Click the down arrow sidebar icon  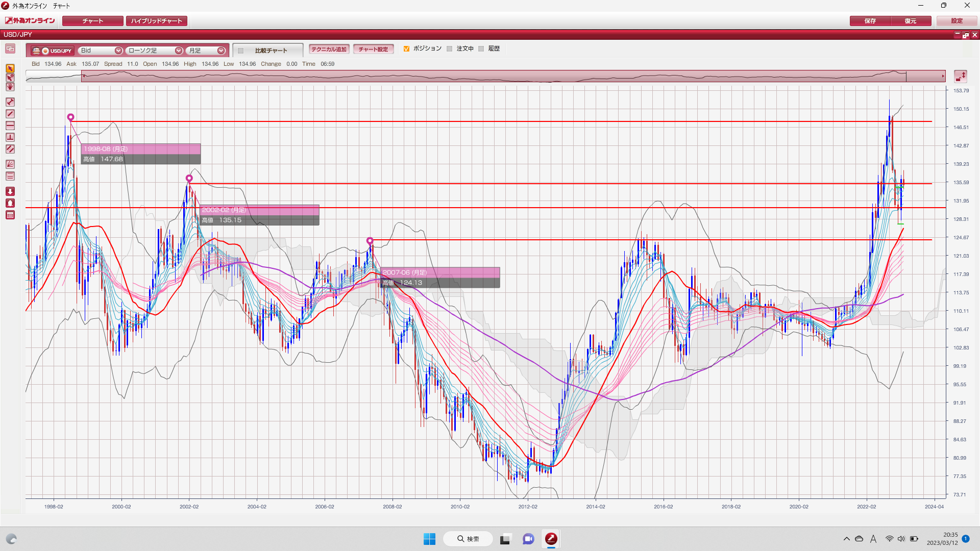click(10, 191)
